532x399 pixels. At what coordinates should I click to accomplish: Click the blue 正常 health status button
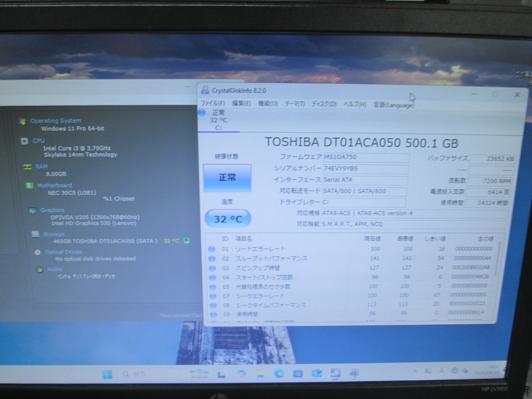coord(227,178)
